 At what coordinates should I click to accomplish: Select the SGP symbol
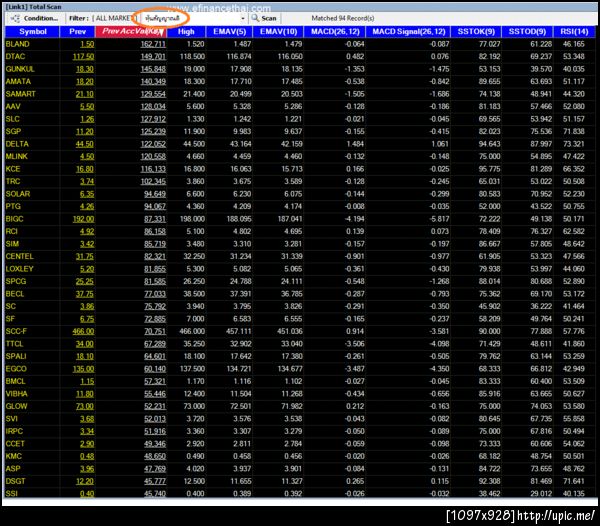point(13,132)
